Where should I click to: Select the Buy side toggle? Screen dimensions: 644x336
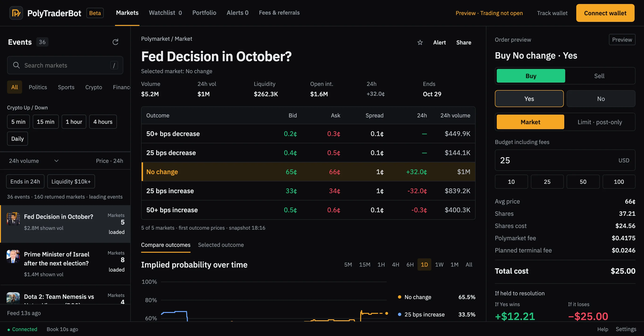[x=531, y=76]
